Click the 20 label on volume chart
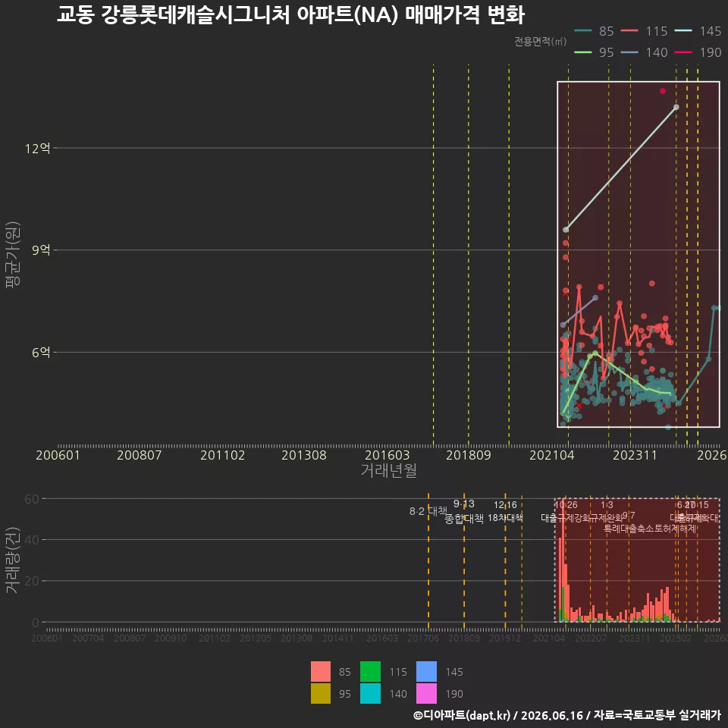 [32, 581]
